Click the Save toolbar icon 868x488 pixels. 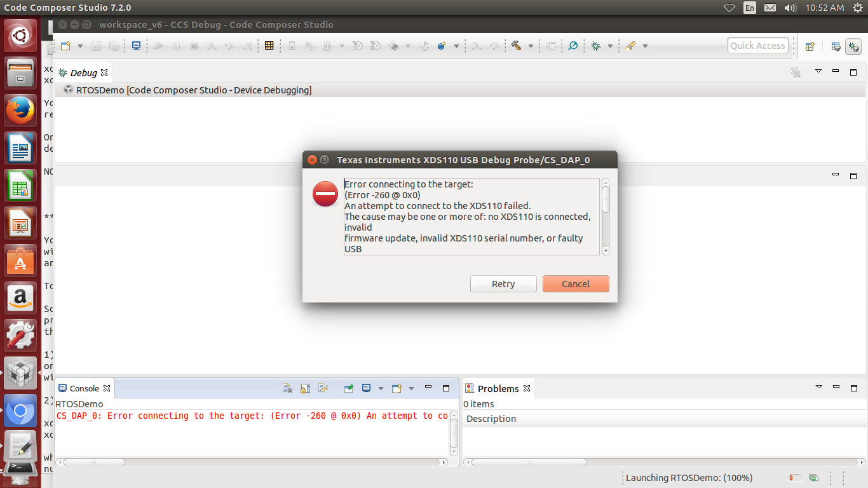[97, 46]
